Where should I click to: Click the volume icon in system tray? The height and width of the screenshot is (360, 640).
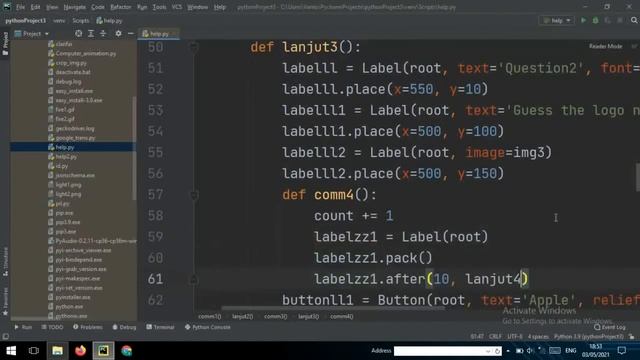[x=530, y=351]
